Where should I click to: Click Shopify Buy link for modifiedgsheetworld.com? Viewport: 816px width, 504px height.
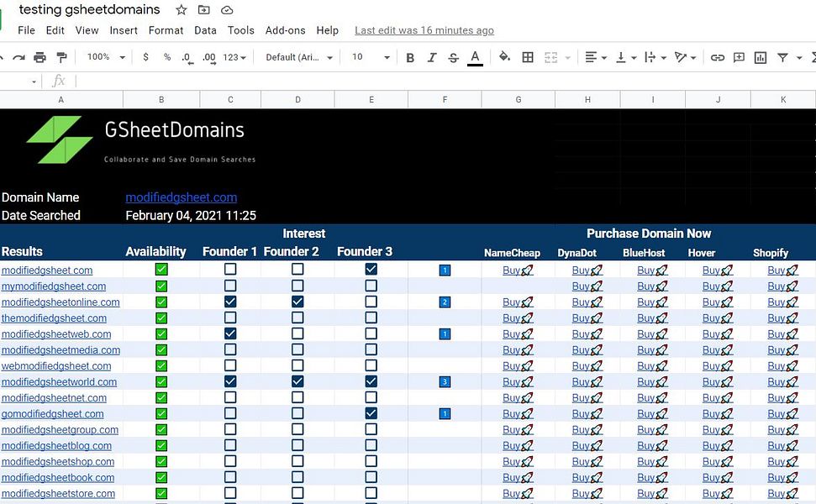[782, 381]
